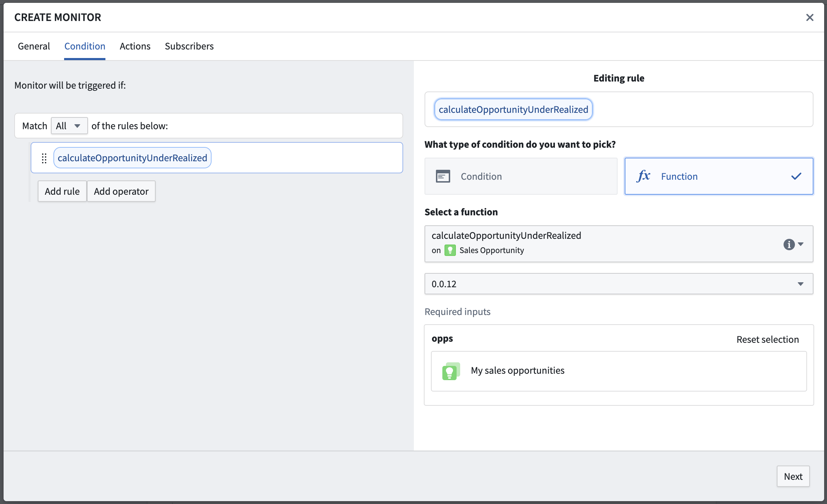
Task: Open the General tab
Action: click(34, 46)
